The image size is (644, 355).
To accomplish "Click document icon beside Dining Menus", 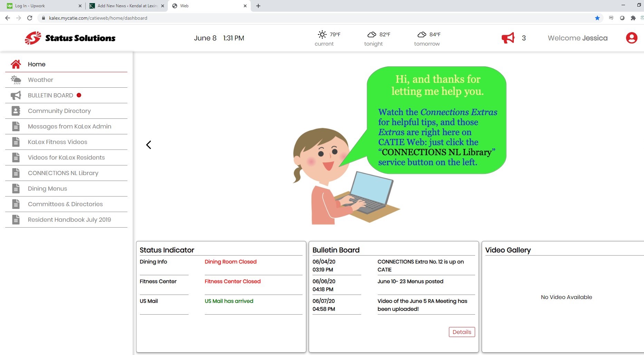I will [x=16, y=189].
